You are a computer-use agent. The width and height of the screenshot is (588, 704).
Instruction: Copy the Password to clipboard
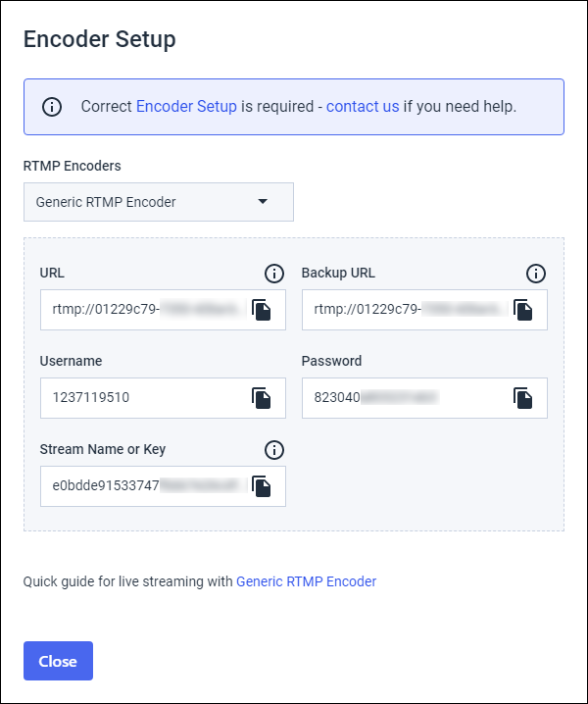tap(523, 398)
